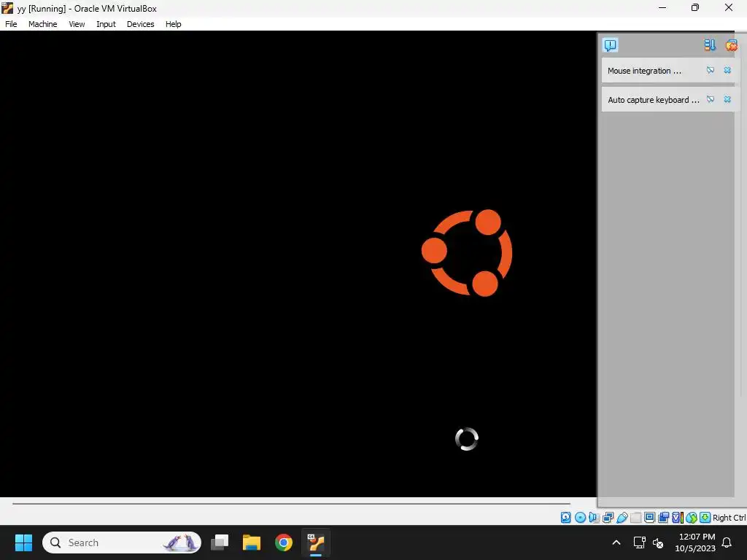Click the optical disc status icon
Image resolution: width=747 pixels, height=560 pixels.
(580, 518)
